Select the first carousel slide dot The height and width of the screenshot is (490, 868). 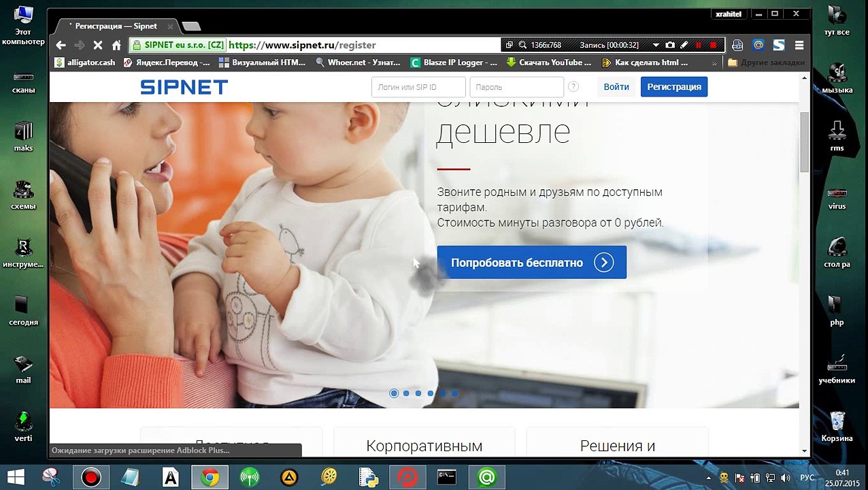coord(394,393)
